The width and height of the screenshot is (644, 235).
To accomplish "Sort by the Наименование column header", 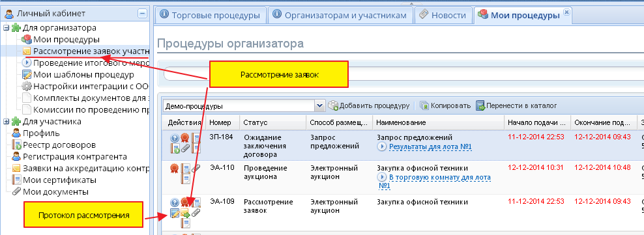I will pyautogui.click(x=439, y=122).
